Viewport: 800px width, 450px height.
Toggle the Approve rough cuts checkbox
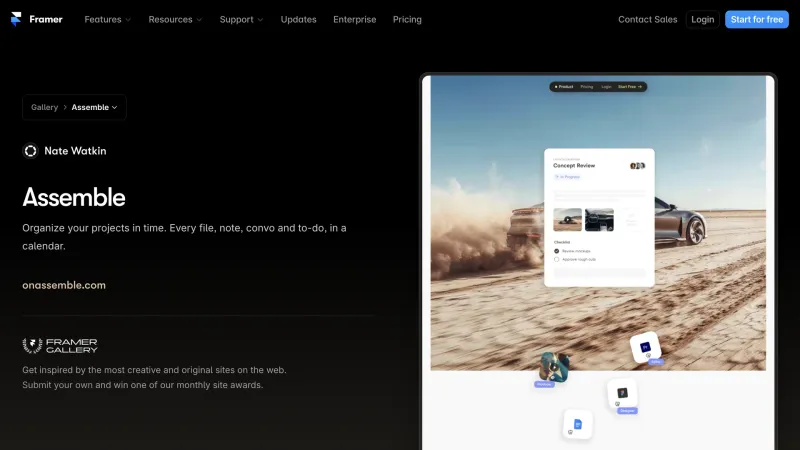tap(557, 259)
